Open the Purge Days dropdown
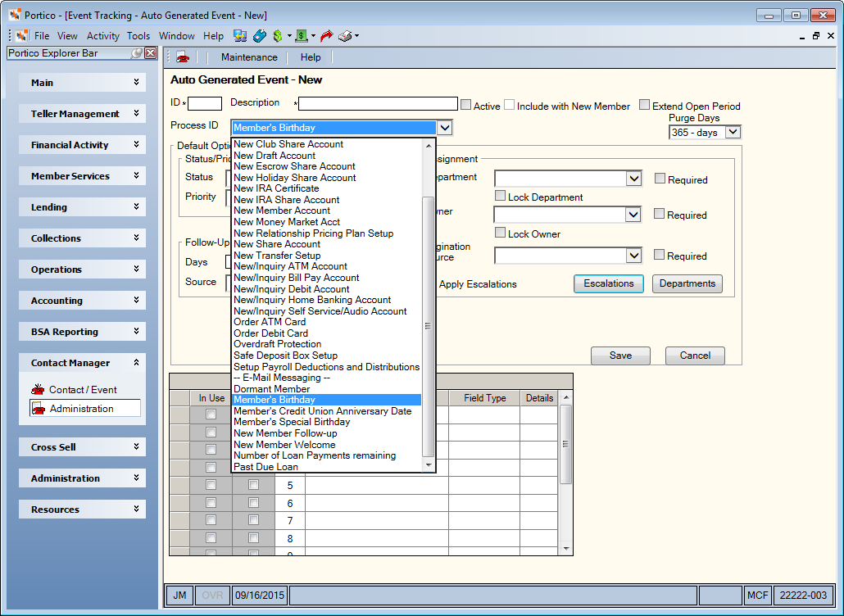844x616 pixels. pos(733,133)
